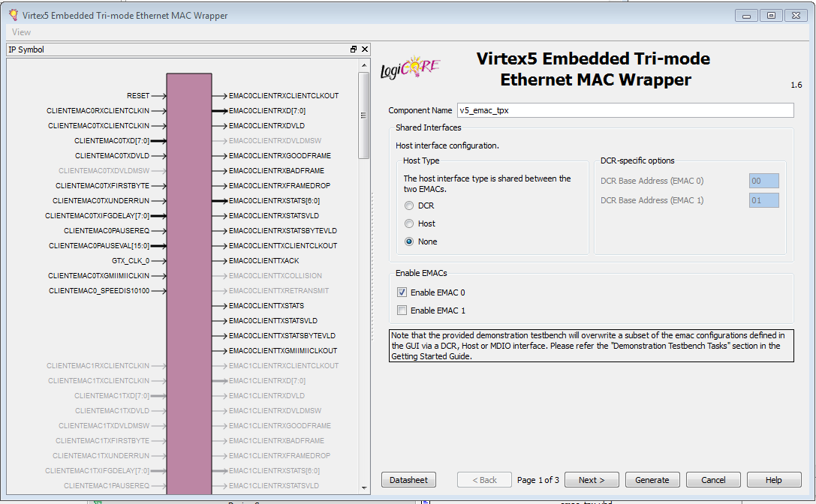This screenshot has height=504, width=816.
Task: Click the Generate button
Action: click(x=652, y=479)
